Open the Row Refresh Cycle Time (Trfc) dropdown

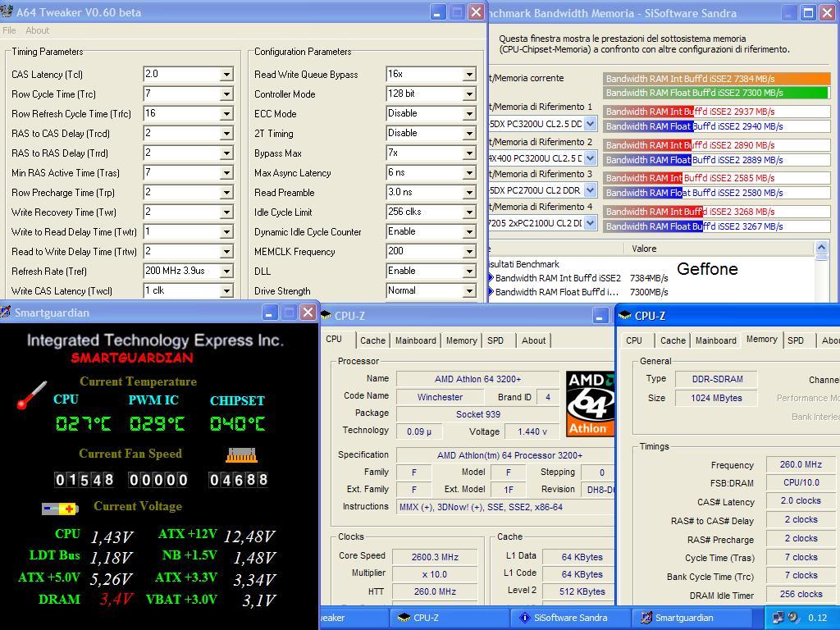click(226, 113)
